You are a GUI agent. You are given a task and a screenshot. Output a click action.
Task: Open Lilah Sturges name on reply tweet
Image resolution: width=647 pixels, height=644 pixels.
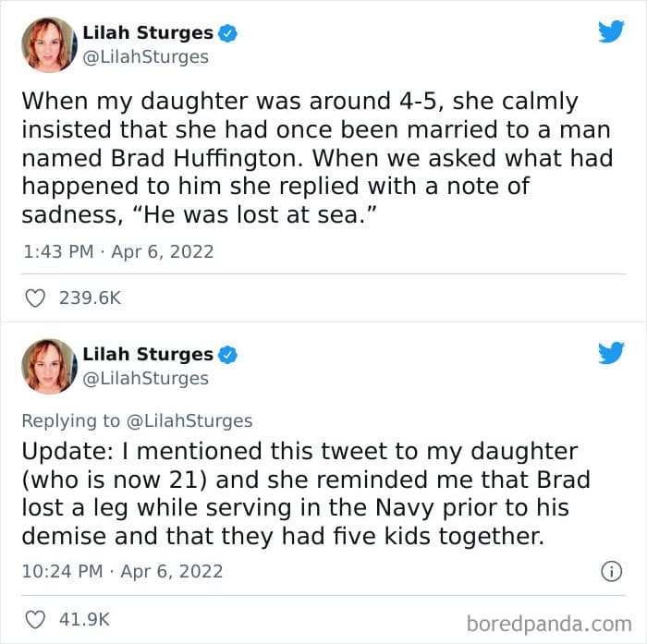tap(148, 354)
